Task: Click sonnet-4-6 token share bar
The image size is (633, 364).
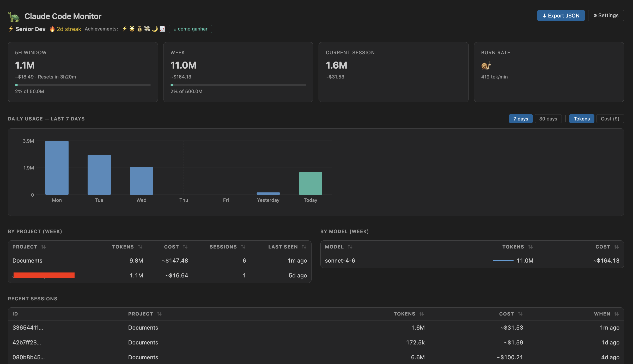Action: point(503,261)
